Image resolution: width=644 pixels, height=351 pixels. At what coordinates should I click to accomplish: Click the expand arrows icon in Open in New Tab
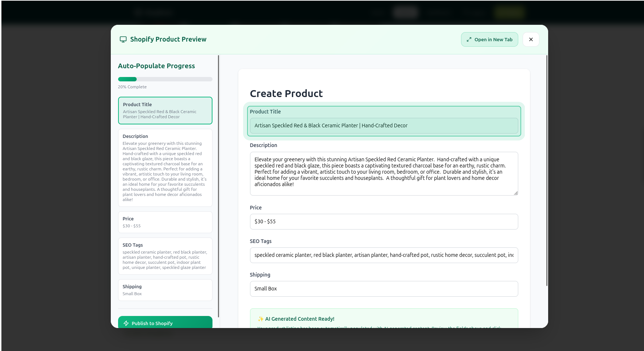469,40
